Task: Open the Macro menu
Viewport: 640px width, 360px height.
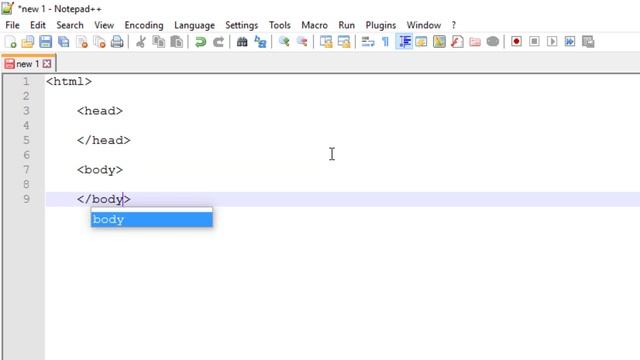Action: tap(314, 25)
